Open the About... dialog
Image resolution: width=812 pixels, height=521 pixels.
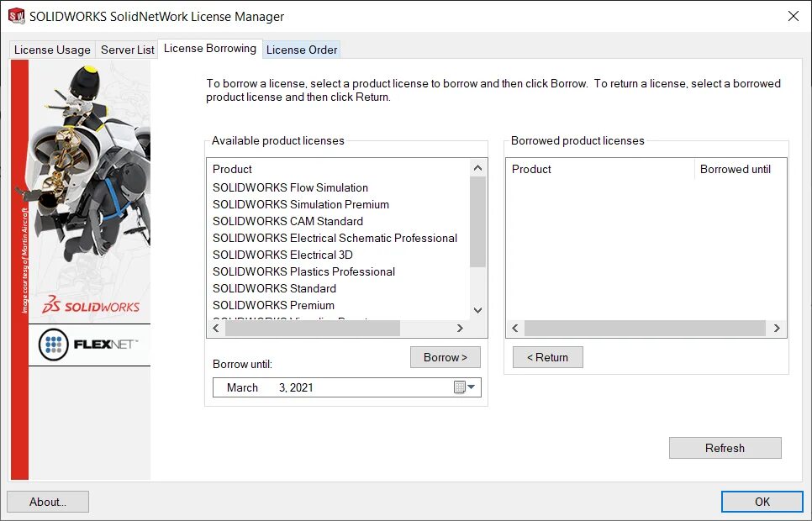tap(48, 502)
